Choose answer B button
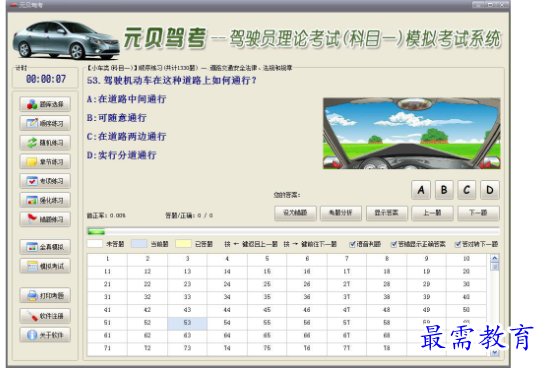 [x=444, y=190]
